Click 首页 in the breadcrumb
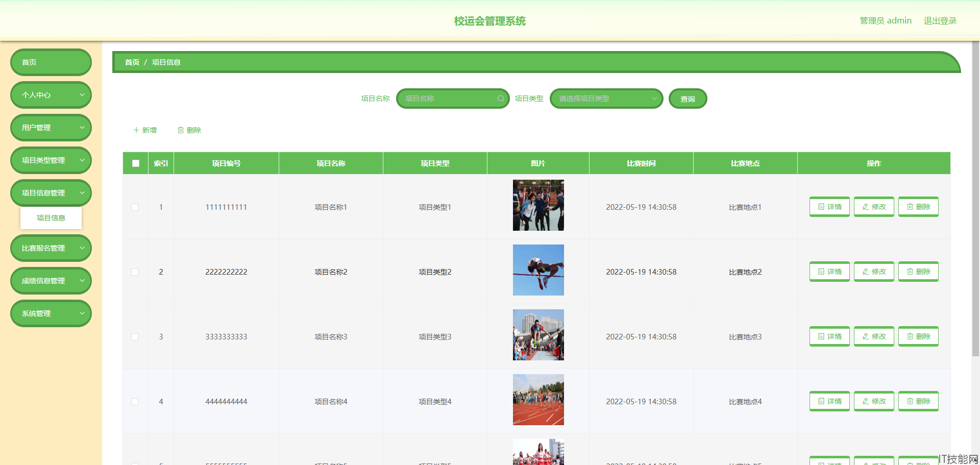The image size is (980, 465). [x=132, y=62]
